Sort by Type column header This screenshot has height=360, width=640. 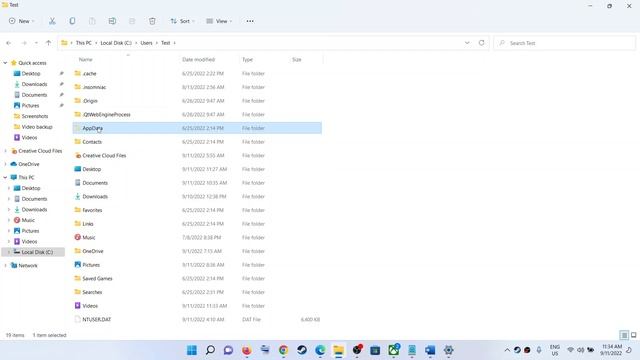coord(247,60)
